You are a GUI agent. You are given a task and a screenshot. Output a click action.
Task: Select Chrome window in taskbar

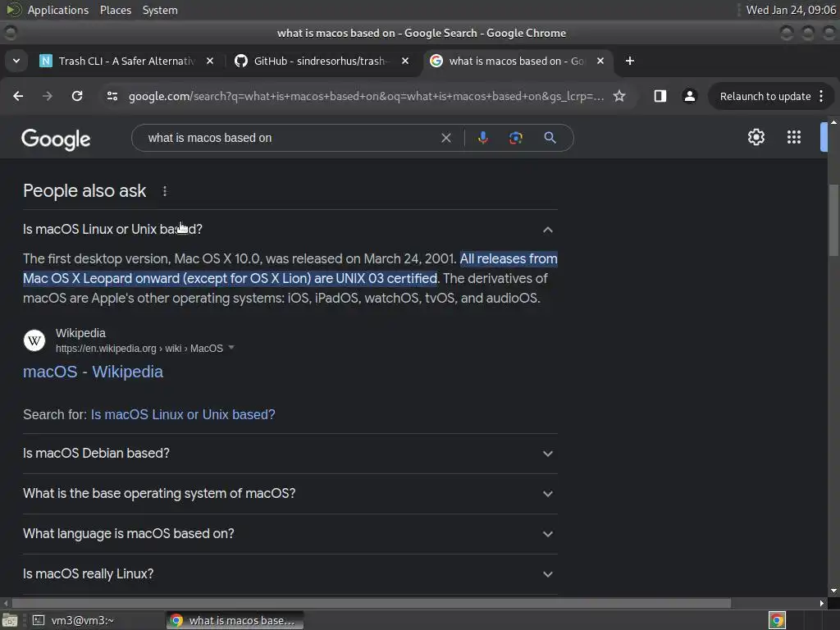[x=235, y=620]
